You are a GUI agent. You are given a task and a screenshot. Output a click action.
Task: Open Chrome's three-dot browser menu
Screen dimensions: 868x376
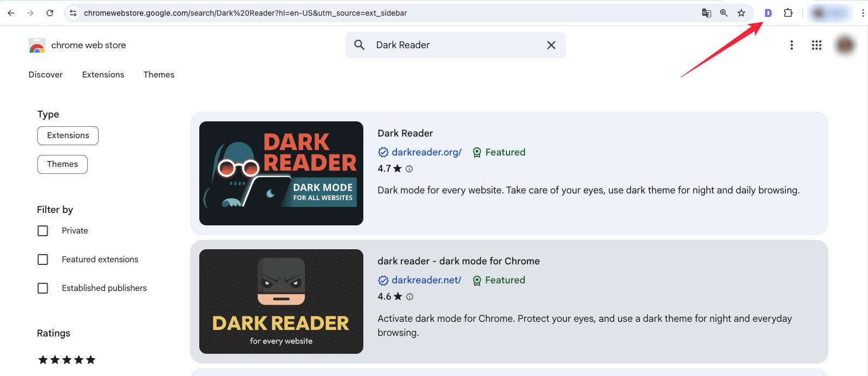click(863, 13)
